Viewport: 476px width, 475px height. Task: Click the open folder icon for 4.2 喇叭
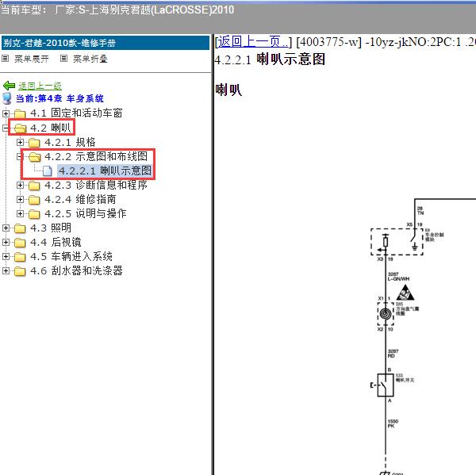(x=20, y=128)
